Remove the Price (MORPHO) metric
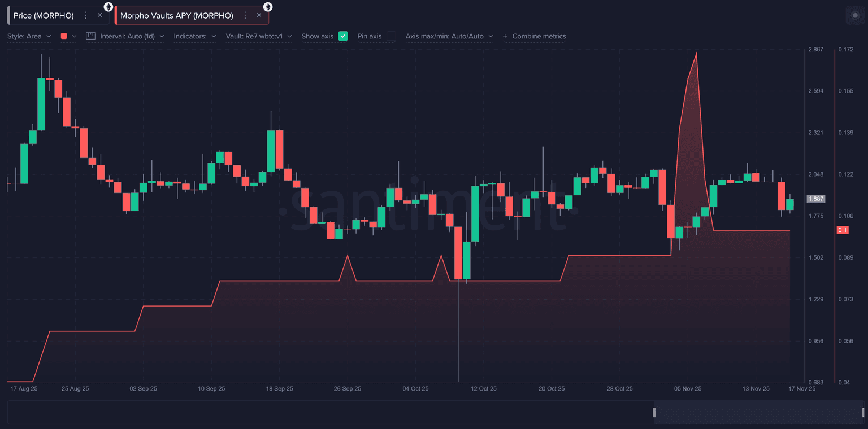868x429 pixels. point(100,15)
